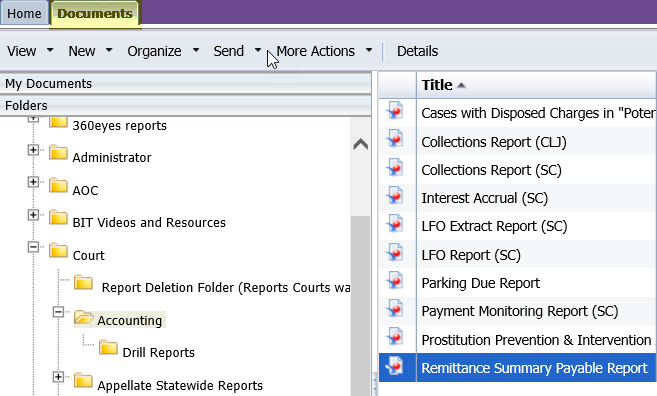Expand the Administrator folder node
The width and height of the screenshot is (657, 396).
(x=33, y=150)
